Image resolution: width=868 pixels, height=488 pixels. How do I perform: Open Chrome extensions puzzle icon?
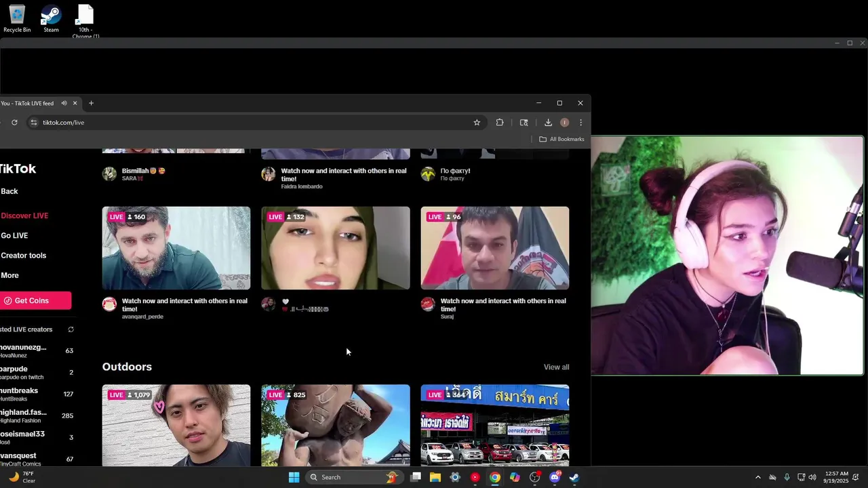(500, 123)
